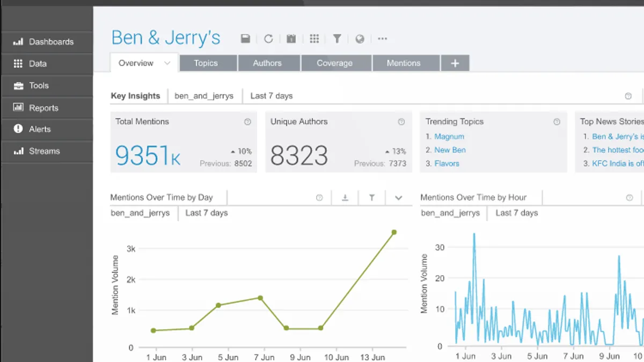Click the grid layout icon in toolbar
The image size is (644, 362).
click(314, 39)
